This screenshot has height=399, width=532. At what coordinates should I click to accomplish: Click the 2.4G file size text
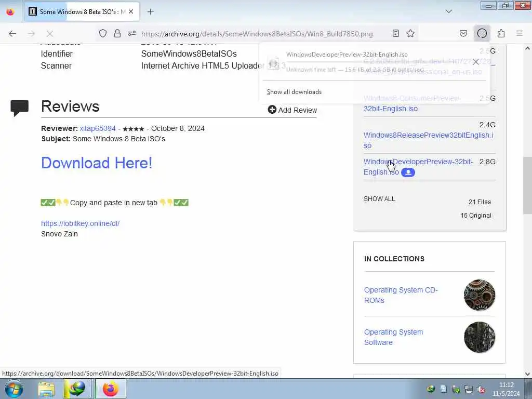[x=487, y=125]
